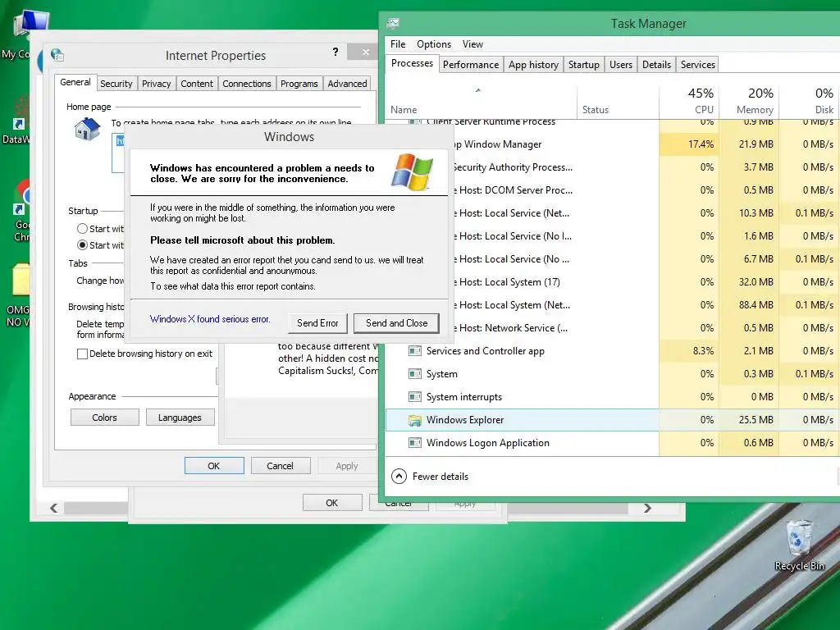Select the Services and Controller app row

tap(612, 351)
